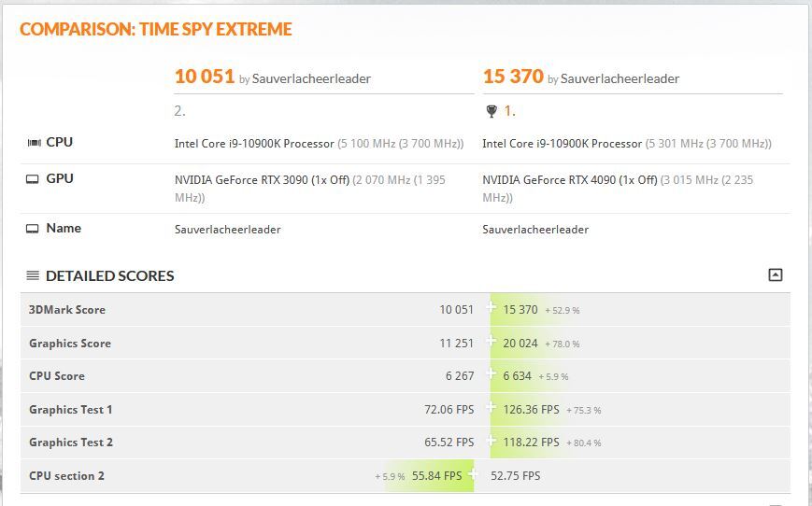Select the CPU Score row label
This screenshot has height=506, width=812.
pos(57,376)
